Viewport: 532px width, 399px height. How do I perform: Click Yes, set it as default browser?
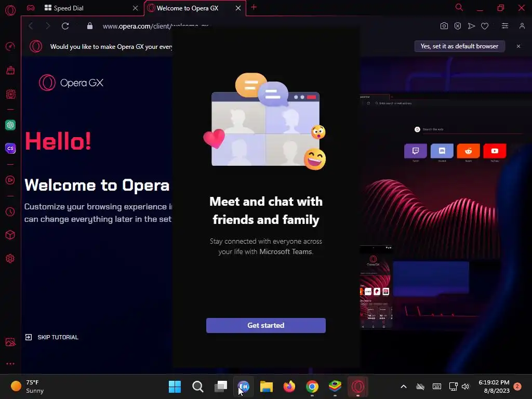click(460, 46)
